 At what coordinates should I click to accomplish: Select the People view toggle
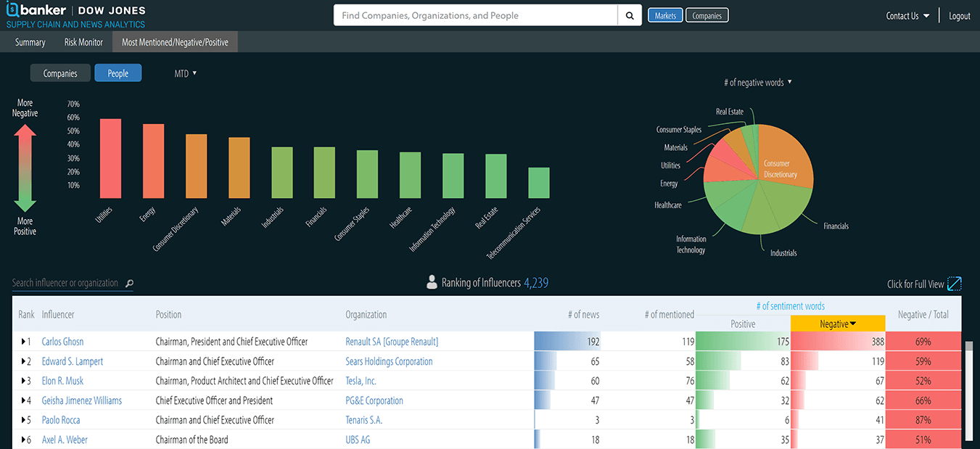tap(118, 73)
